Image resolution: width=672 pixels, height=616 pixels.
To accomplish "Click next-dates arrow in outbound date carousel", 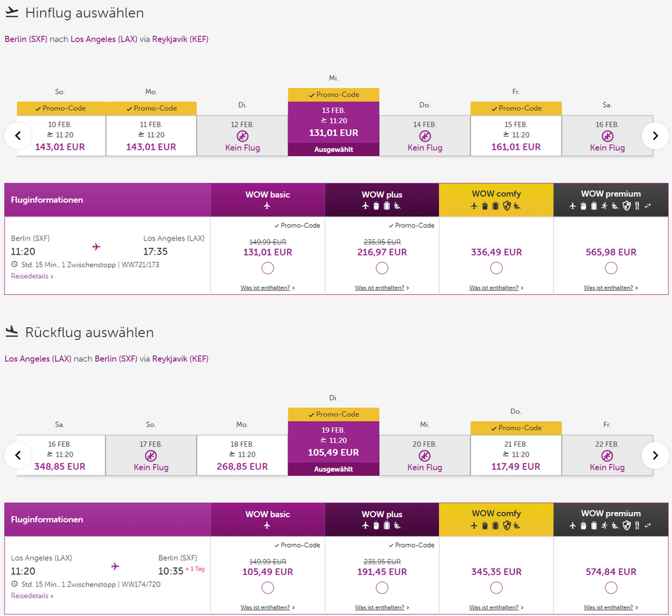I will (x=655, y=136).
